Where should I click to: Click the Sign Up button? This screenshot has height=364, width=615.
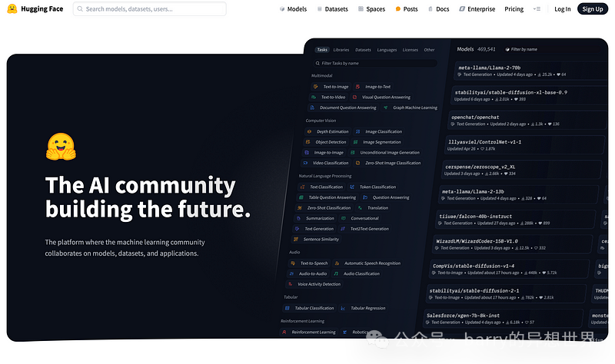592,8
